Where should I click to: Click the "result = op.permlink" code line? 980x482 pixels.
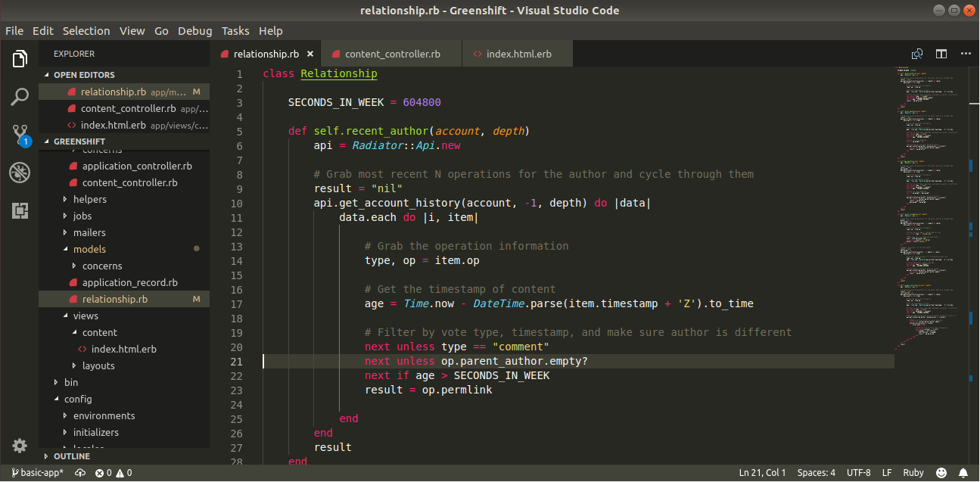point(428,390)
